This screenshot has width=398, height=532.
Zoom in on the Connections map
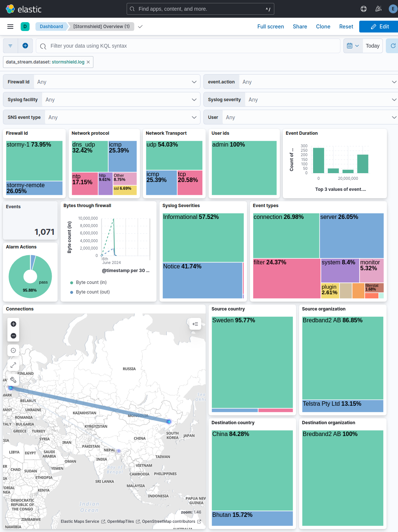(x=13, y=324)
